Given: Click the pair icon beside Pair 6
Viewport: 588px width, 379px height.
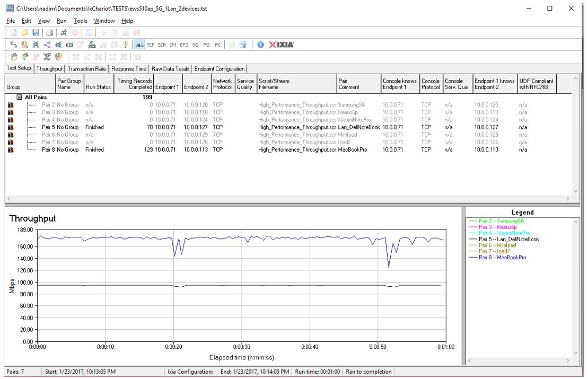Looking at the screenshot, I should [x=11, y=135].
